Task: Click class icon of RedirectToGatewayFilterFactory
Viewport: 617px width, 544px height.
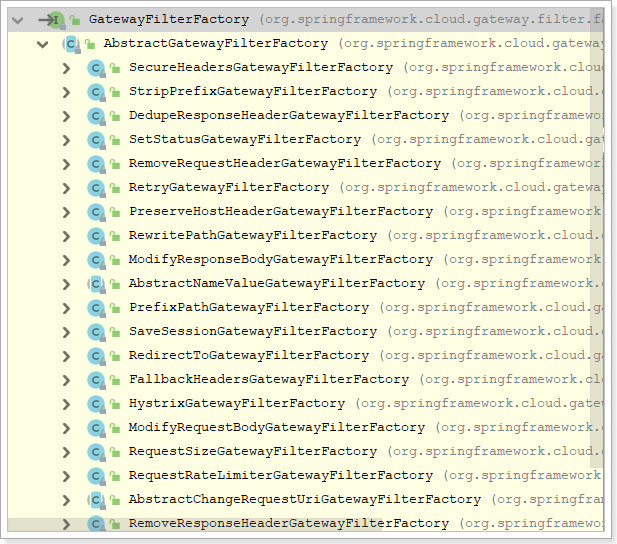Action: (x=96, y=357)
